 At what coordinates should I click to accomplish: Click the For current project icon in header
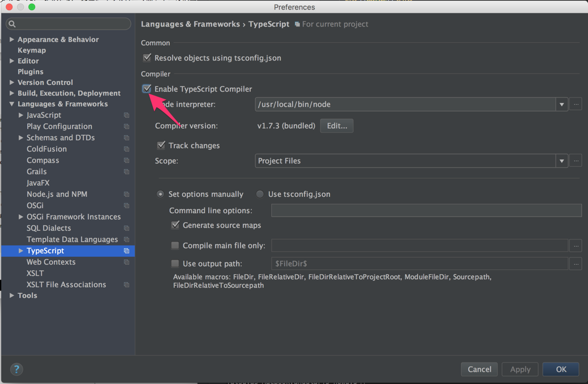point(297,24)
